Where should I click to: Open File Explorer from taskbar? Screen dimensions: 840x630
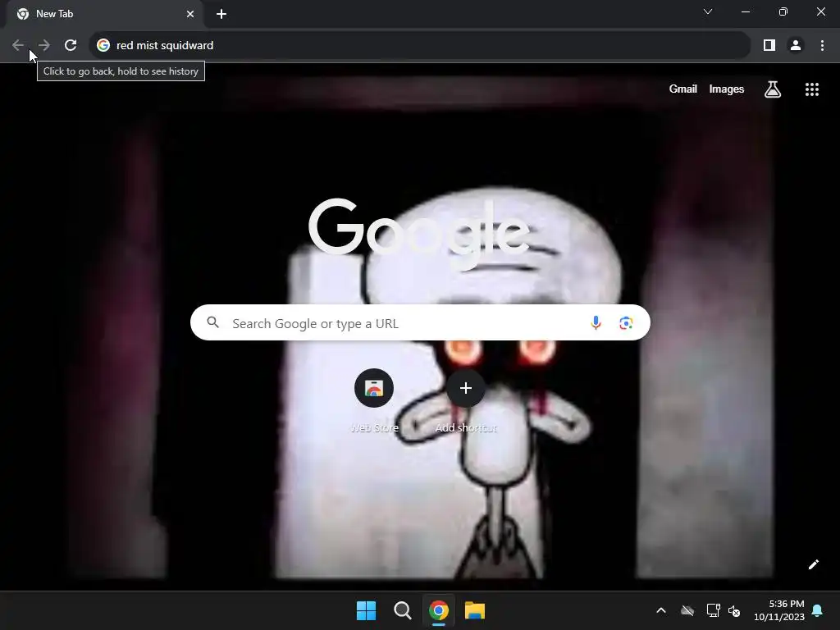click(475, 610)
